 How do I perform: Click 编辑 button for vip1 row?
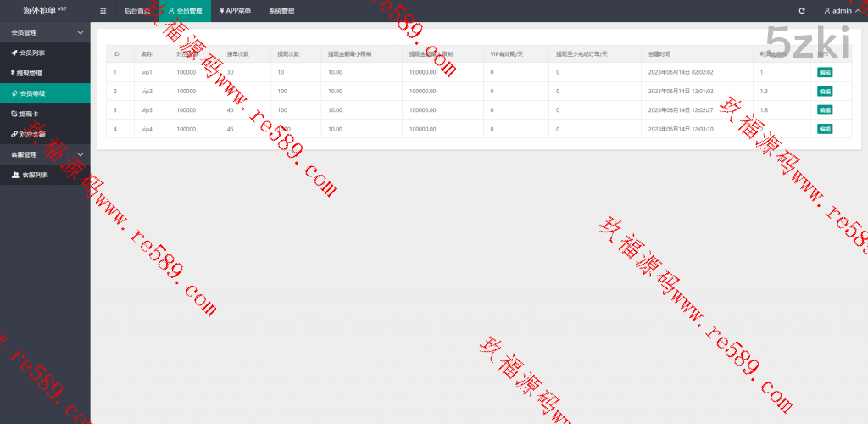[x=825, y=73]
